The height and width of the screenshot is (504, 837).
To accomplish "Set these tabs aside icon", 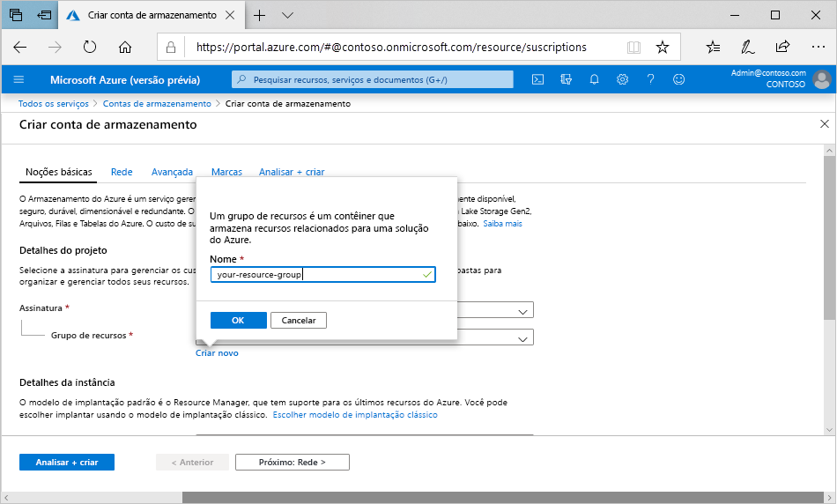I will pos(44,15).
